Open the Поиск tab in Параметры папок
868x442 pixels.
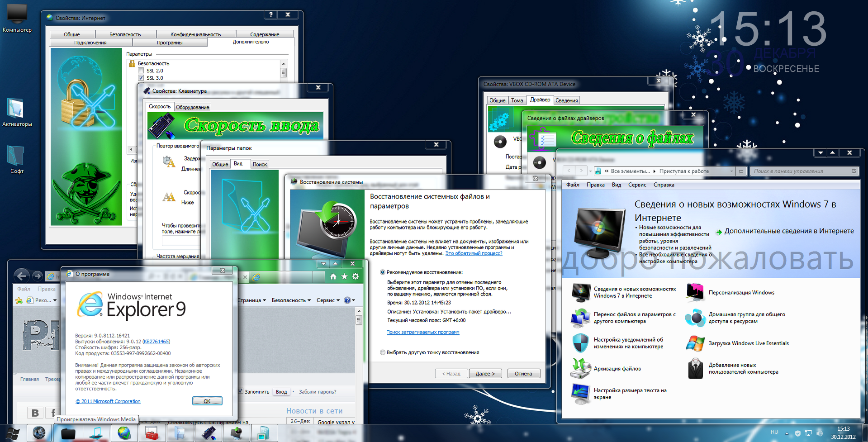pos(260,164)
